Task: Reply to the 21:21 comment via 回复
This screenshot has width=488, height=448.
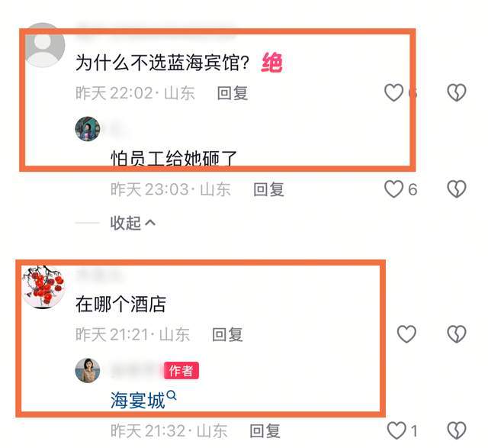Action: (x=227, y=334)
